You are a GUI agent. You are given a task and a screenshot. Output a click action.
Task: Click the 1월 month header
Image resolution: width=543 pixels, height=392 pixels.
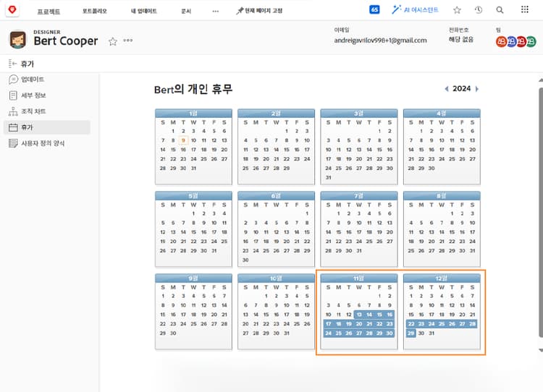pyautogui.click(x=193, y=114)
